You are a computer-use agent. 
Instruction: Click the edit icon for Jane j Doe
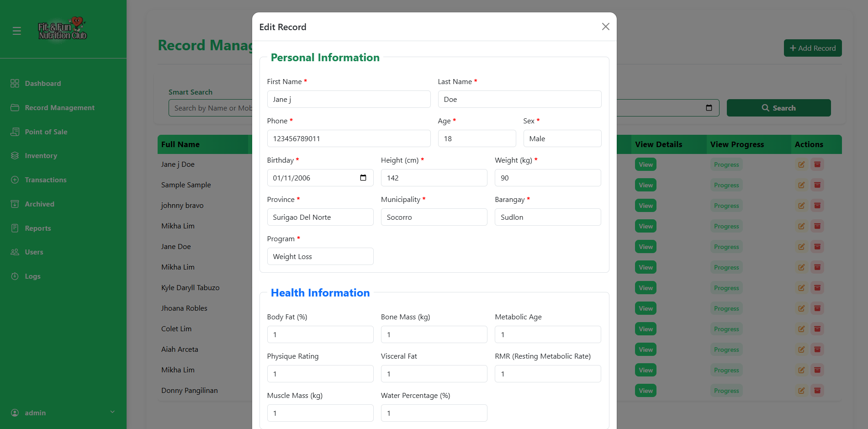coord(801,164)
